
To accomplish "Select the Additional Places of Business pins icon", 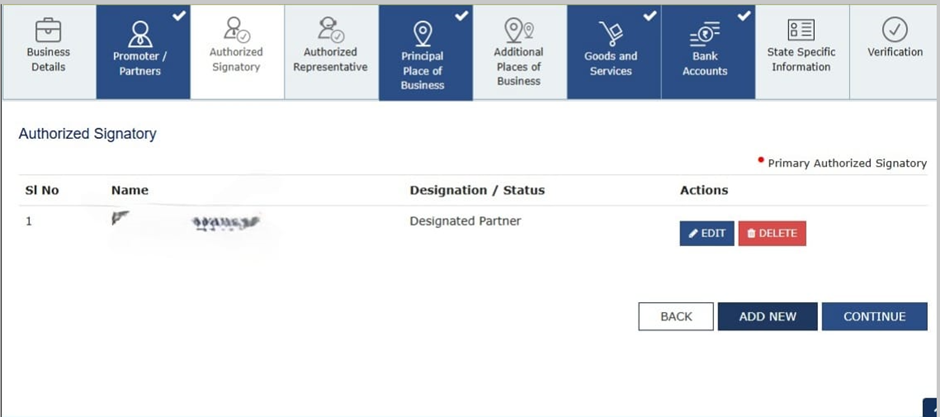I will 518,30.
